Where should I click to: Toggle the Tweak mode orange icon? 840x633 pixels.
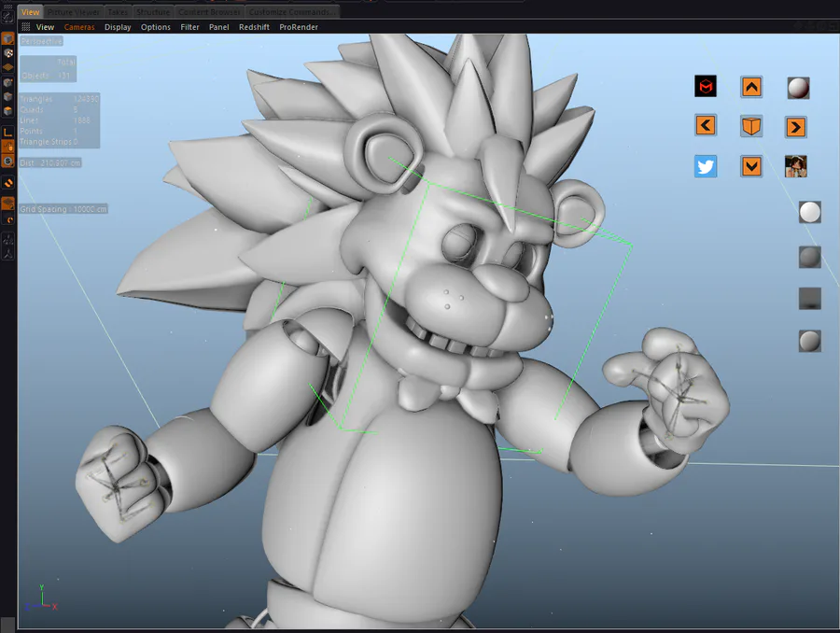coord(8,147)
